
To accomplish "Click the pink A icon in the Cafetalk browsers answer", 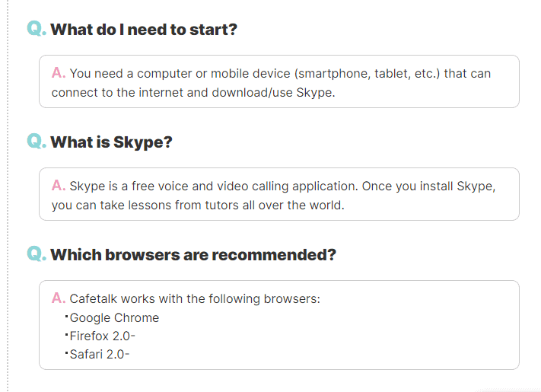I will point(59,298).
